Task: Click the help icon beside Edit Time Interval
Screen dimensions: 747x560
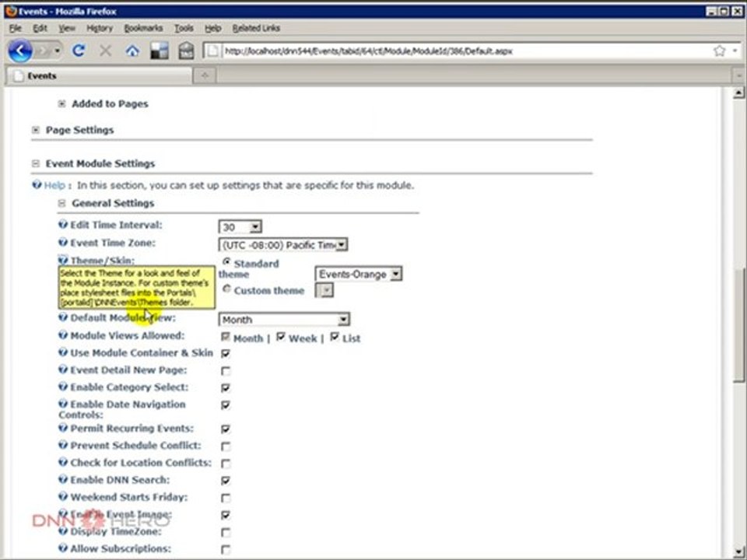Action: click(63, 224)
